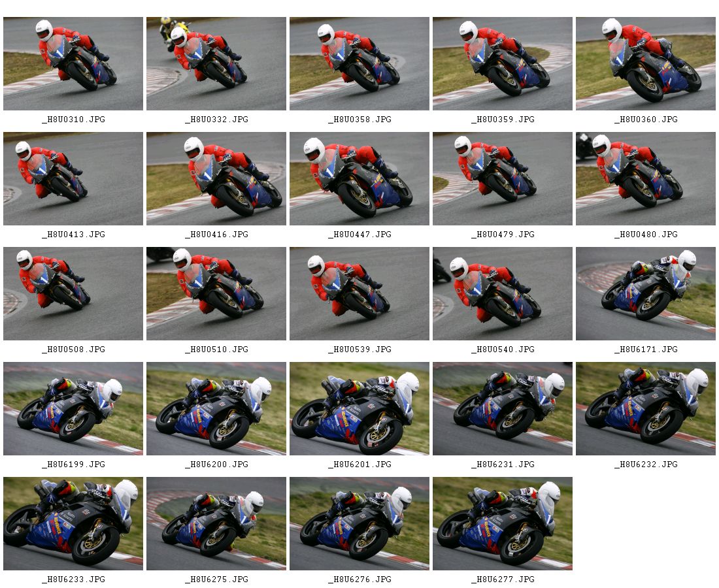Select thumbnail _H8U0508.JPG
Image resolution: width=719 pixels, height=588 pixels.
tap(73, 294)
